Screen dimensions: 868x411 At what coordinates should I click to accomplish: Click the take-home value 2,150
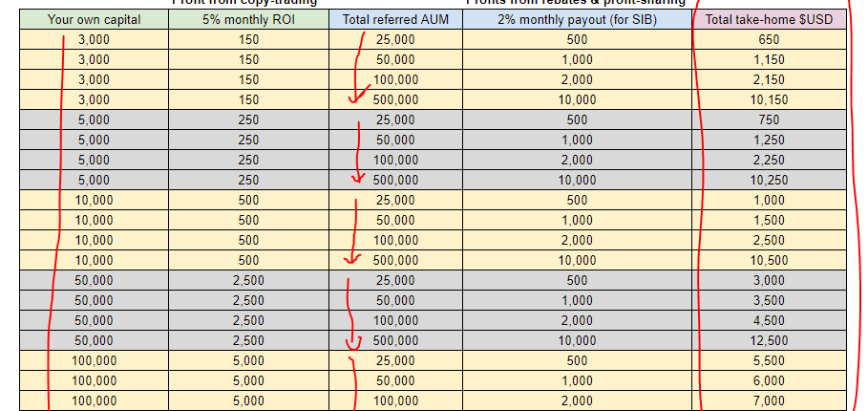768,79
